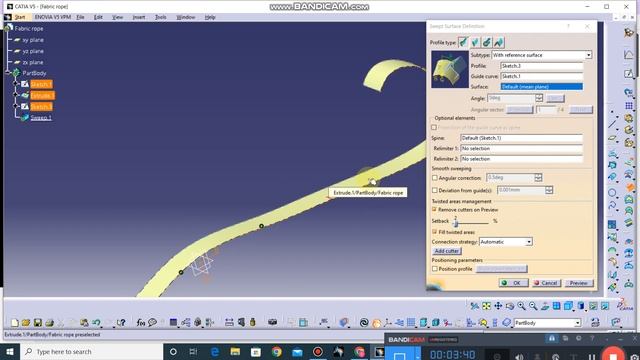Open the File menu
640x360 pixels.
pyautogui.click(x=80, y=17)
